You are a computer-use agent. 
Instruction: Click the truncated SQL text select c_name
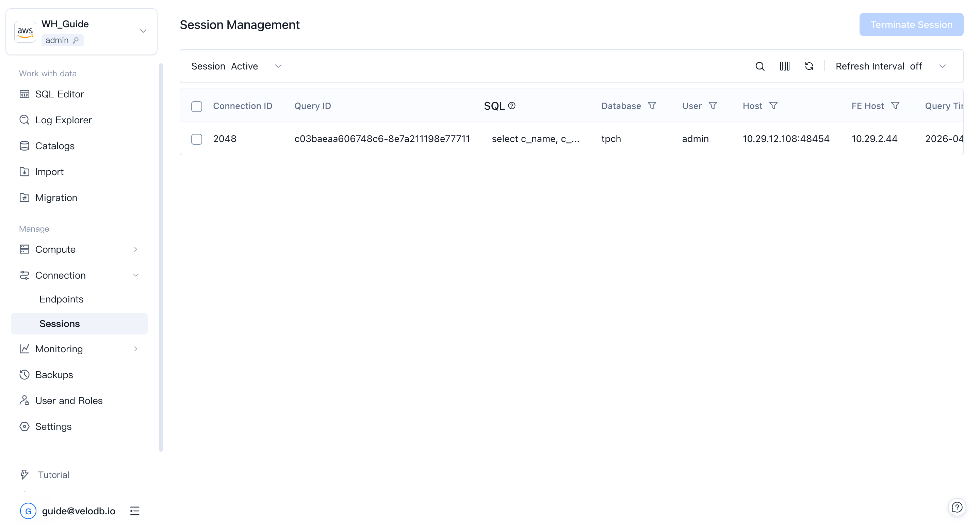click(x=535, y=139)
